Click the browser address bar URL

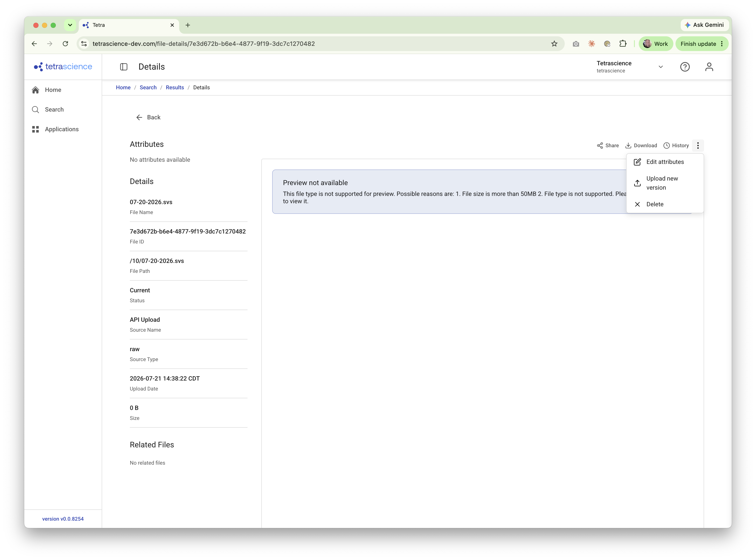(204, 44)
